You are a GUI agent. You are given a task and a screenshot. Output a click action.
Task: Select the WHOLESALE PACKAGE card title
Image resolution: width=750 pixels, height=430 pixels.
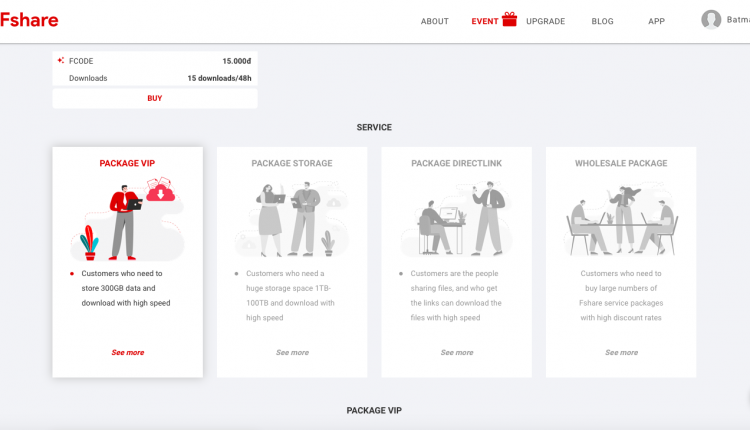click(x=621, y=163)
